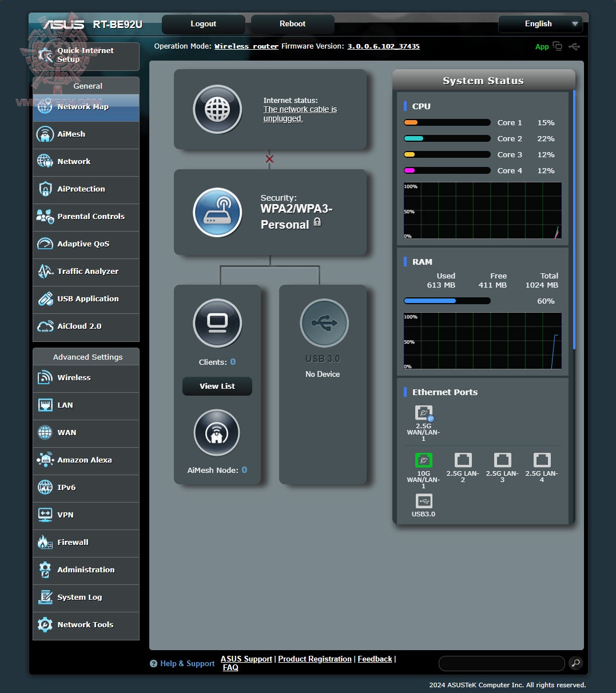Select the 2.5G LAN-3 port icon

[x=503, y=460]
